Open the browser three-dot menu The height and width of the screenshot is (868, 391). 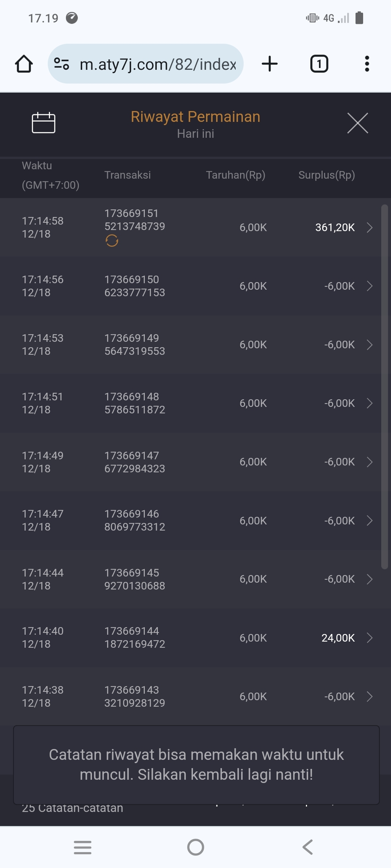point(367,64)
